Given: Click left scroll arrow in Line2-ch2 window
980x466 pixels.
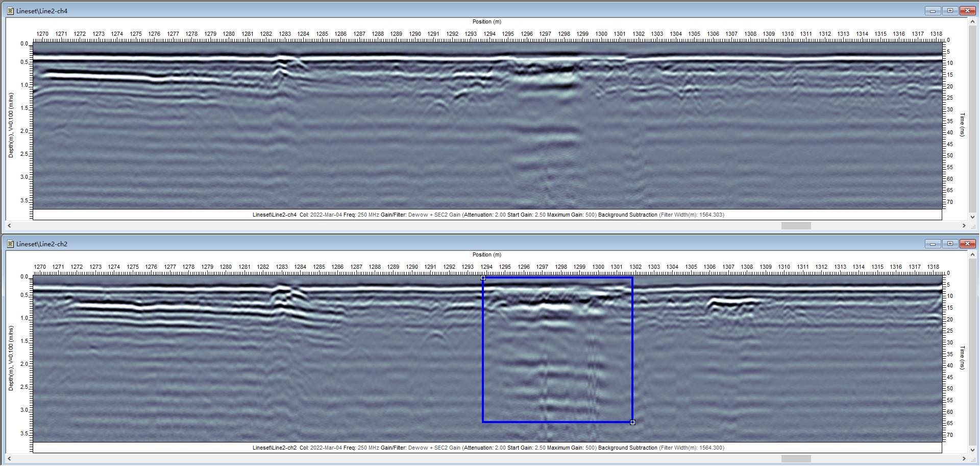Looking at the screenshot, I should tap(10, 458).
